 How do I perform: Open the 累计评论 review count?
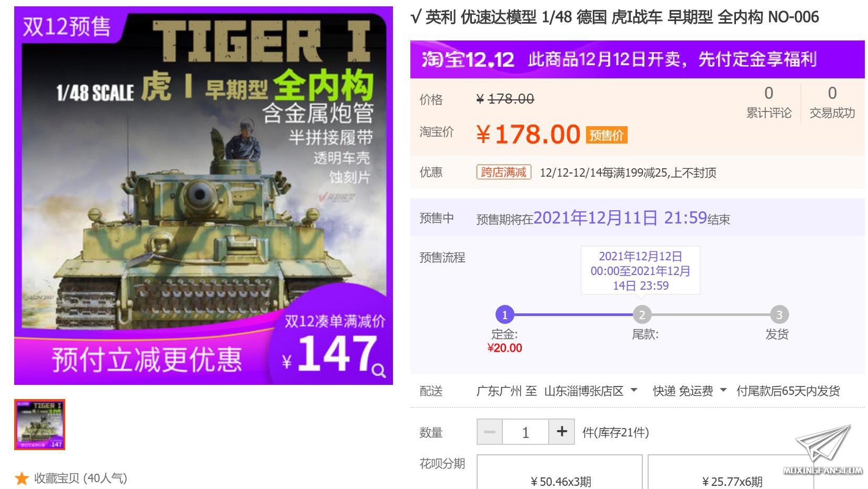click(769, 103)
